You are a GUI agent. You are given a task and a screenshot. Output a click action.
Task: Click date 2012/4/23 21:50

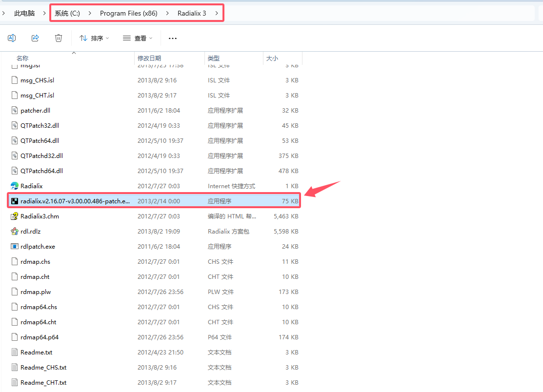click(161, 352)
